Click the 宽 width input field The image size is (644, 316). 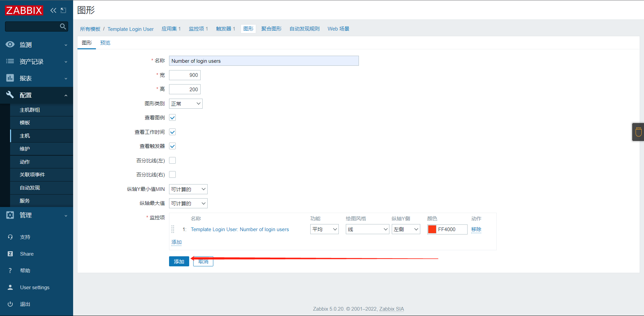185,75
